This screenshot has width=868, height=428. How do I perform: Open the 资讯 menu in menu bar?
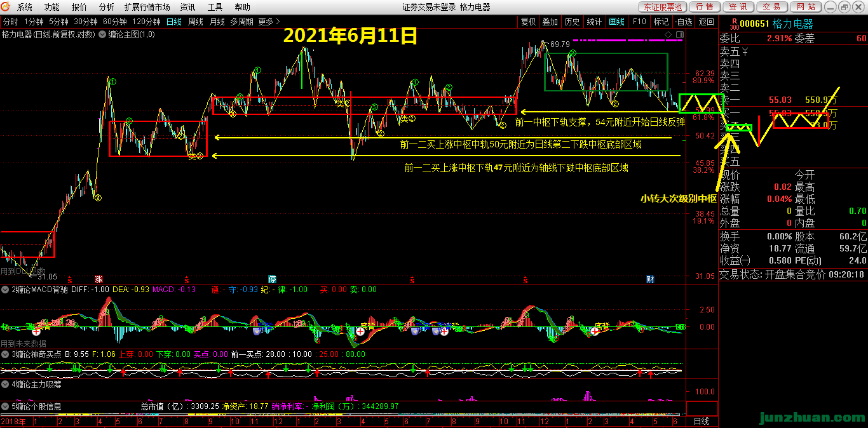pyautogui.click(x=188, y=7)
